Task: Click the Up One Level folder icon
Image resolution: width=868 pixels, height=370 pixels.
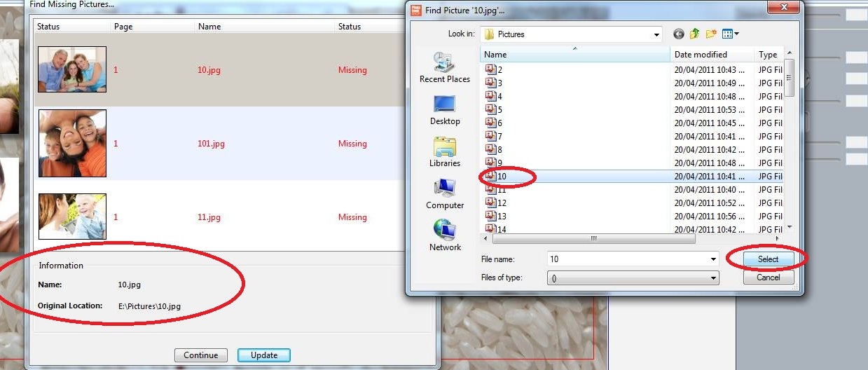Action: click(695, 34)
